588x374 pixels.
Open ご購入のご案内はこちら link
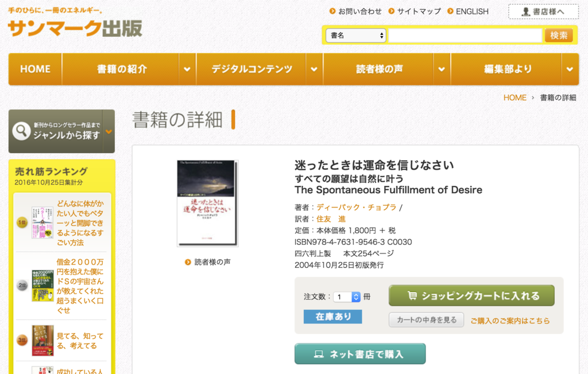coord(510,321)
